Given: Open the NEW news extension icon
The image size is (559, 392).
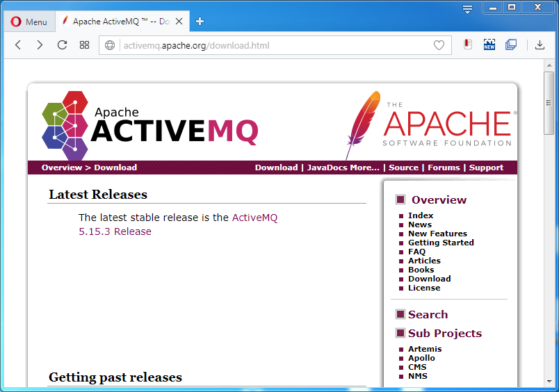Looking at the screenshot, I should point(489,44).
